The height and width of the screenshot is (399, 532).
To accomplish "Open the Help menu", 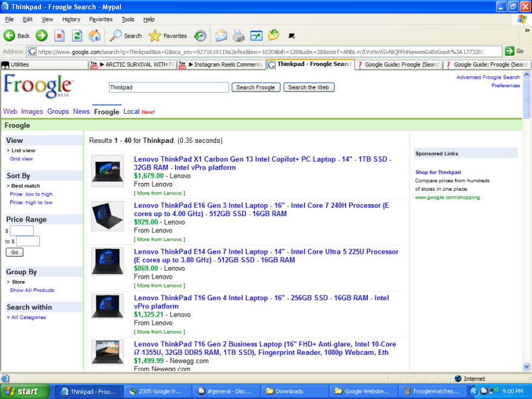I will pyautogui.click(x=149, y=19).
